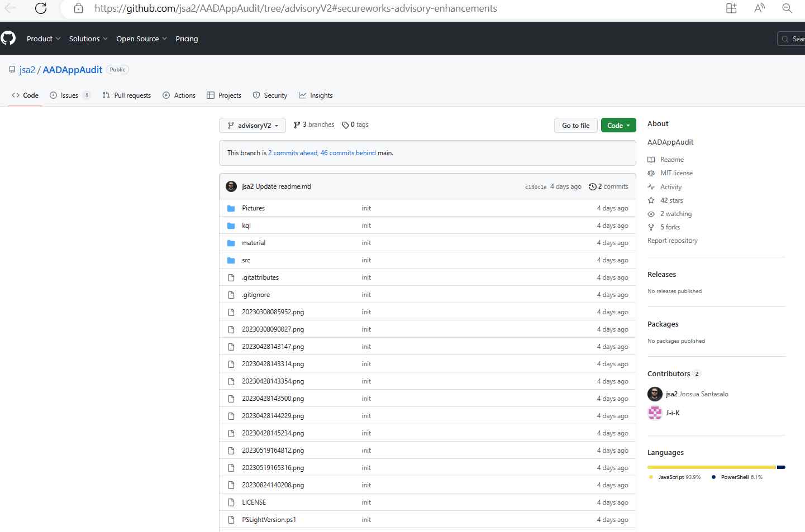Click the fork icon beside 5 forks
This screenshot has height=532, width=805.
651,227
